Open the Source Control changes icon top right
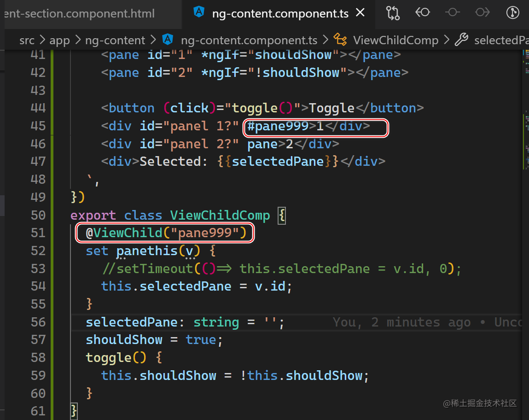529x420 pixels. pos(393,13)
